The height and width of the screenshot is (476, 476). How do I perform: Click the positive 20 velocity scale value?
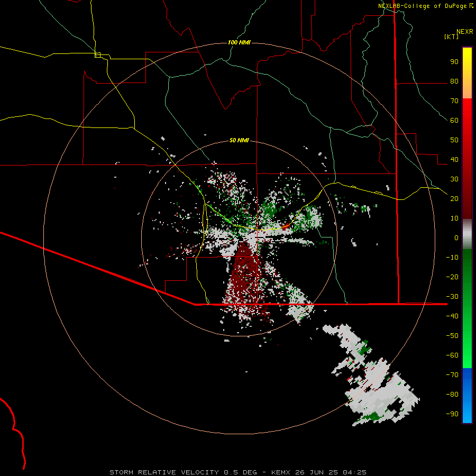click(x=454, y=198)
